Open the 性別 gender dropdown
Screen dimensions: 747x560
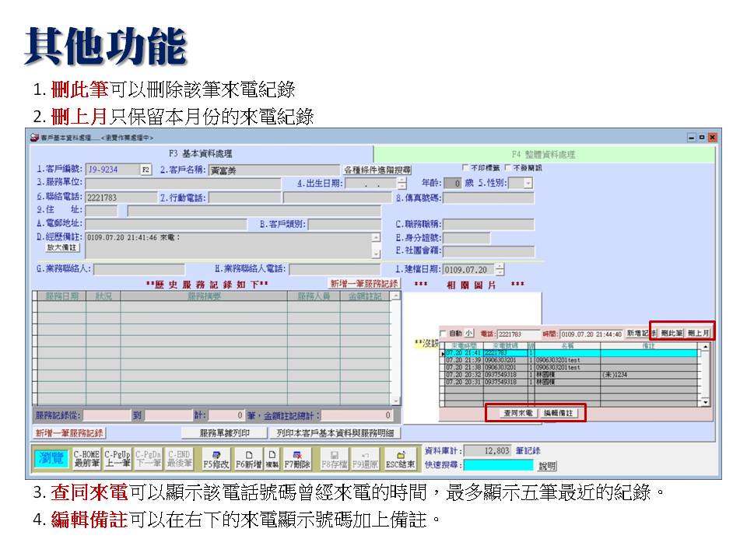point(528,184)
